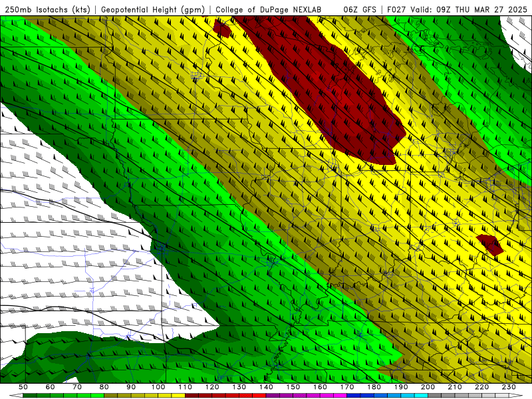Click the 'F027' forecast hour text

pyautogui.click(x=397, y=9)
